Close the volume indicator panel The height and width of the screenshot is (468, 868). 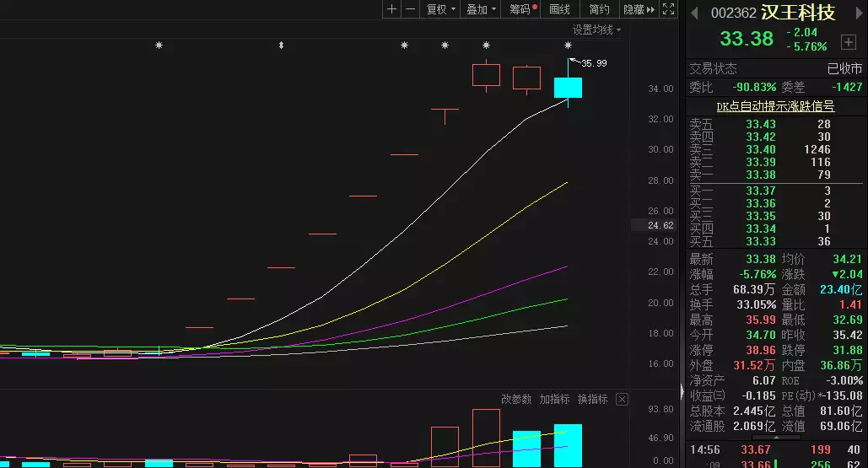[622, 399]
